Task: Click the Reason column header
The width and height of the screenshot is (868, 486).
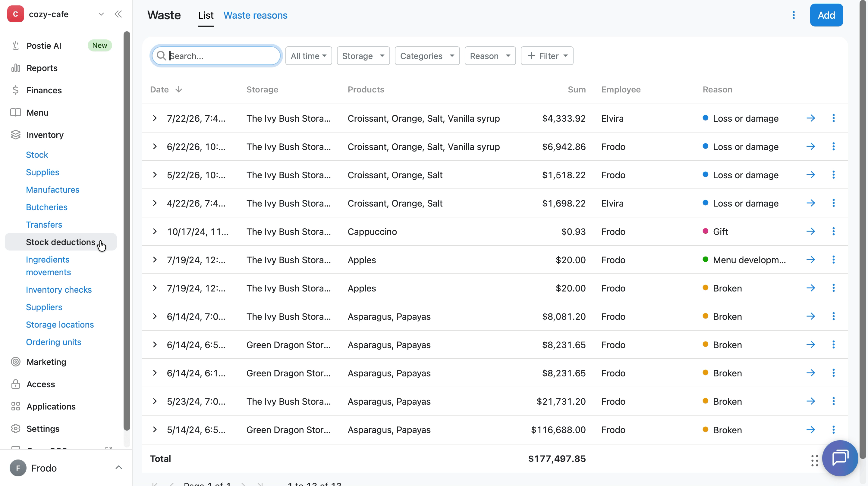Action: 717,89
